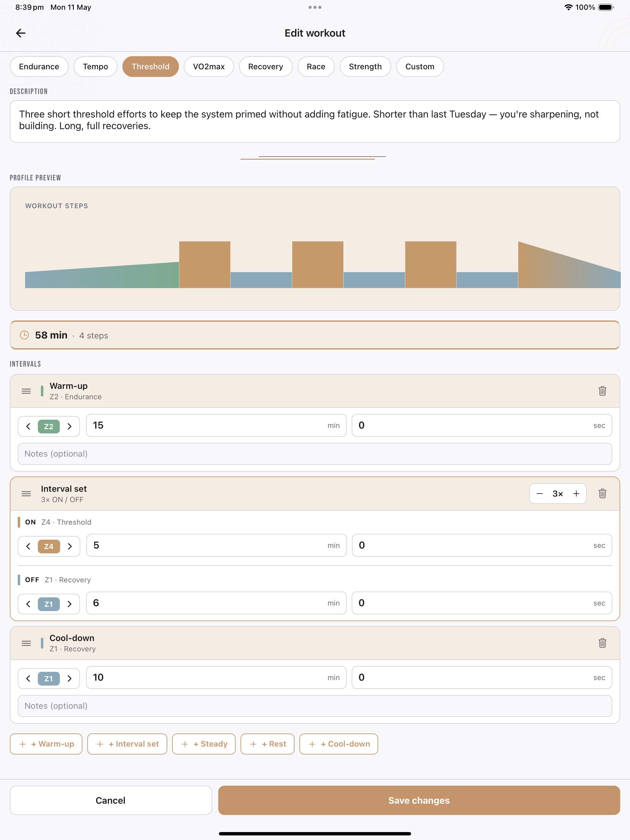Choose the Recovery workout type

coord(266,67)
